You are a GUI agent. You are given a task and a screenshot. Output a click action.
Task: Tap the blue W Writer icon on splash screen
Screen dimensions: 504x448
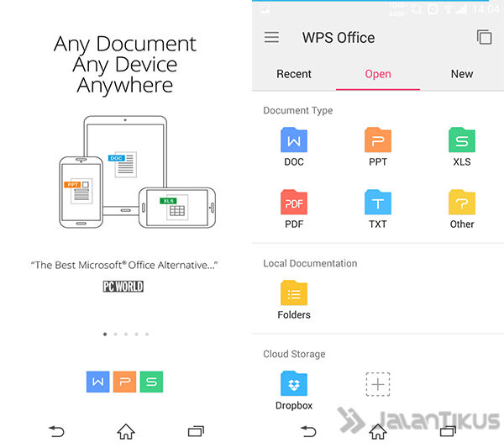coord(97,382)
